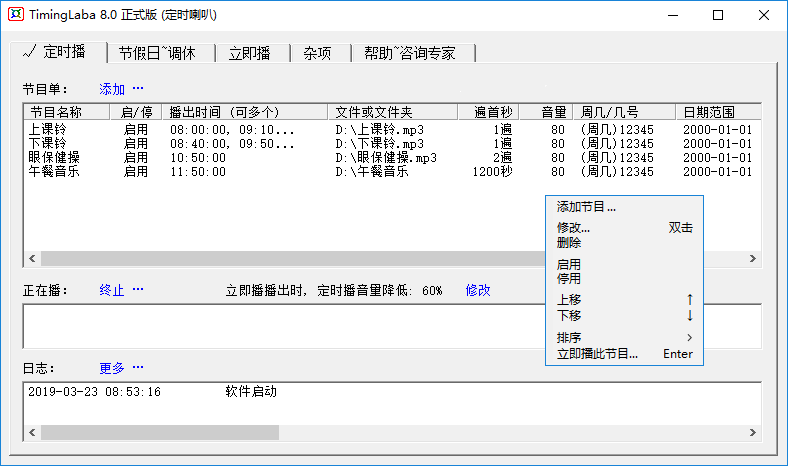Viewport: 788px width, 466px height.
Task: Open the 帮助~咨询专家 tab
Action: [x=409, y=53]
